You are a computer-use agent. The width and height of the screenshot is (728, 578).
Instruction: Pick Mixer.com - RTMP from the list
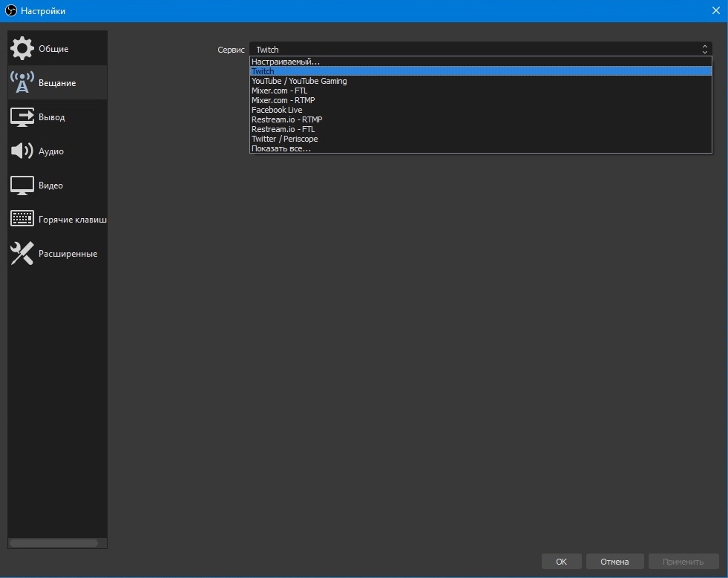[x=481, y=100]
